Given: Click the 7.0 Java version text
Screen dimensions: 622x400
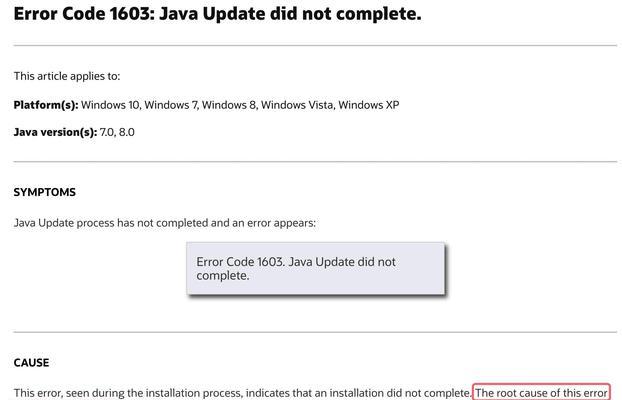Looking at the screenshot, I should pos(107,132).
